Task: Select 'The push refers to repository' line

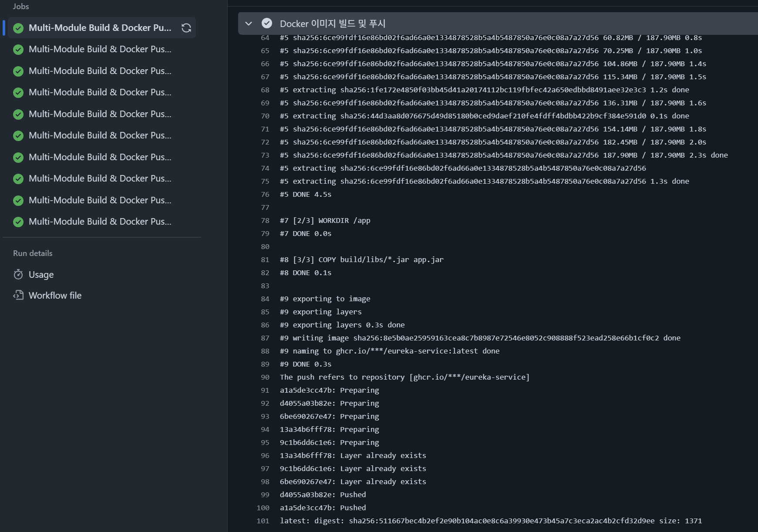Action: (x=405, y=377)
